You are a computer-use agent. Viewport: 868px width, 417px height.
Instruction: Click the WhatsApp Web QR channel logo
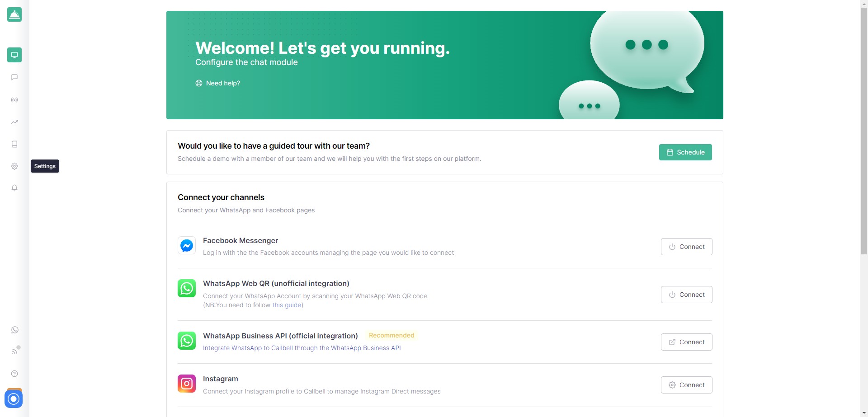pyautogui.click(x=187, y=288)
